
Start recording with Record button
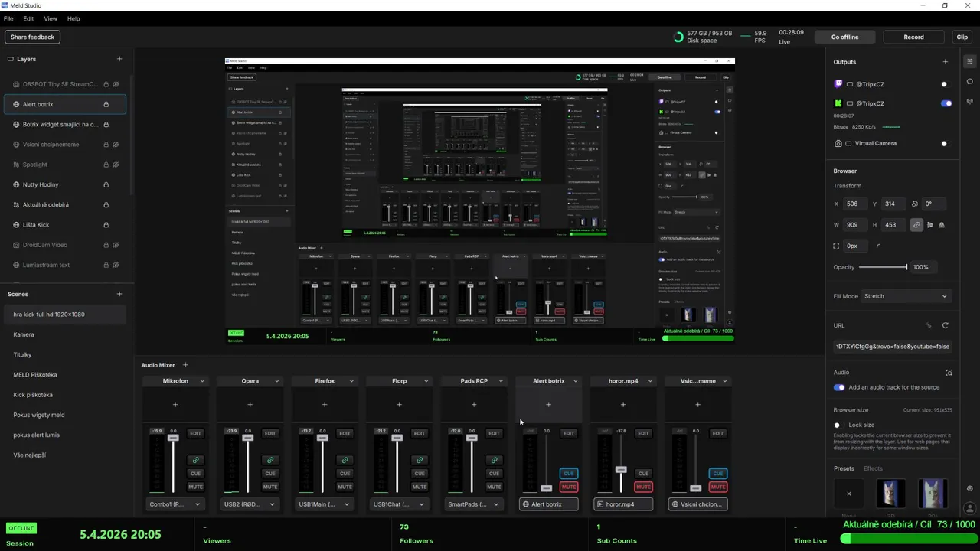[913, 37]
